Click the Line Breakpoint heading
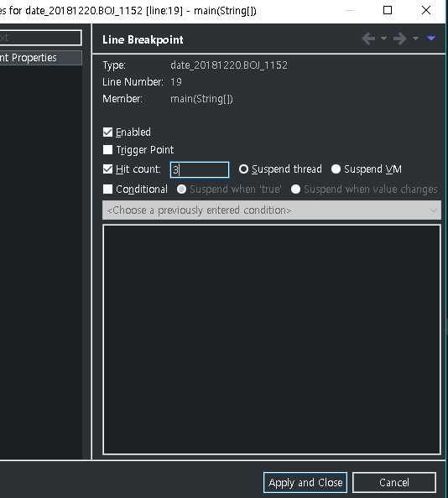This screenshot has height=498, width=448. pos(143,40)
